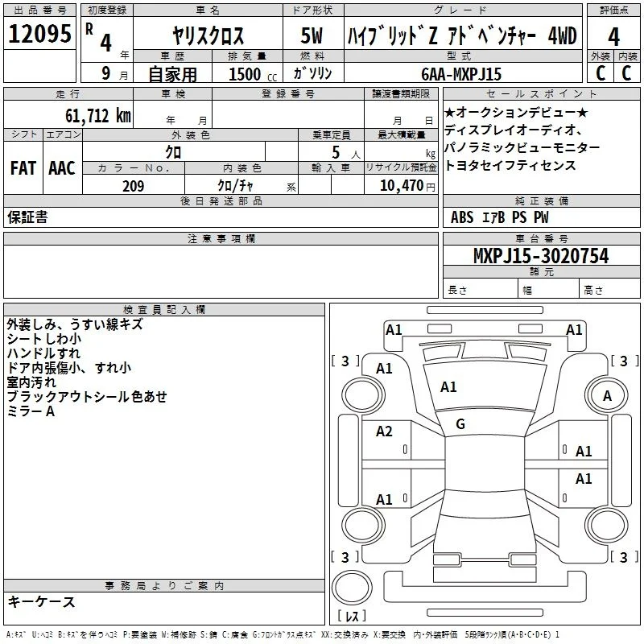Click the G mark on windshield
Screen dimensions: 644x644
460,424
